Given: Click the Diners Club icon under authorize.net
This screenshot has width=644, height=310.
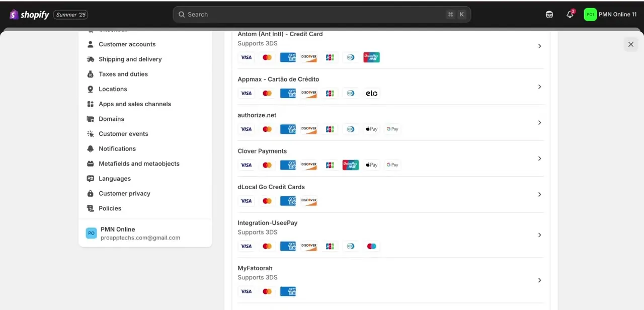Looking at the screenshot, I should (351, 129).
